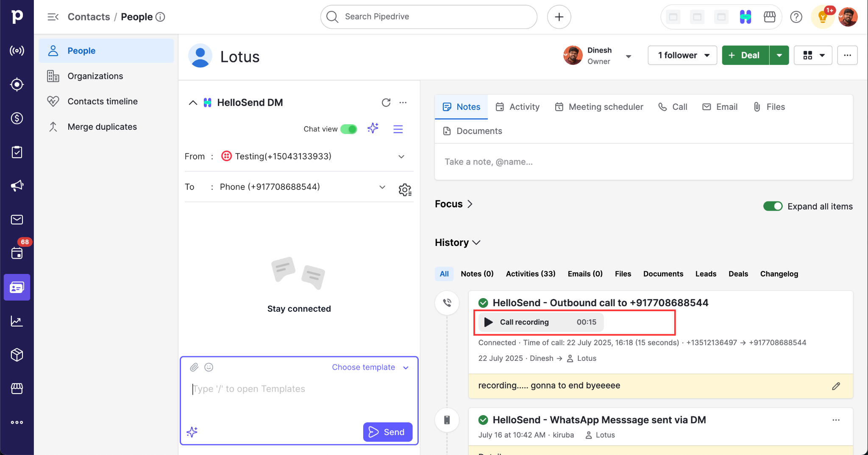This screenshot has width=868, height=455.
Task: Open Campaigns megaphone icon in sidebar
Action: [x=17, y=186]
